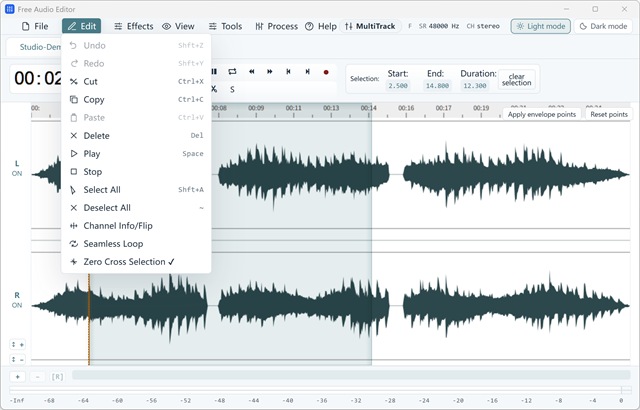This screenshot has height=410, width=640.
Task: Click the orange playhead cursor line
Action: (x=89, y=320)
